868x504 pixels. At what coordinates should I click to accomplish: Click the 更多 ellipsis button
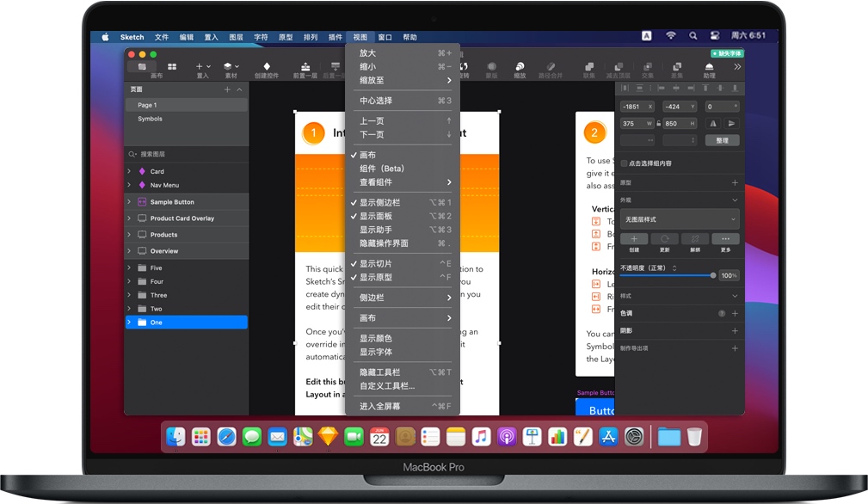726,239
